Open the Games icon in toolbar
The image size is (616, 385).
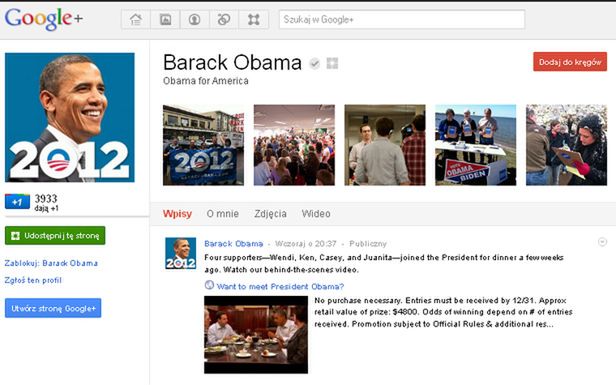[x=254, y=19]
